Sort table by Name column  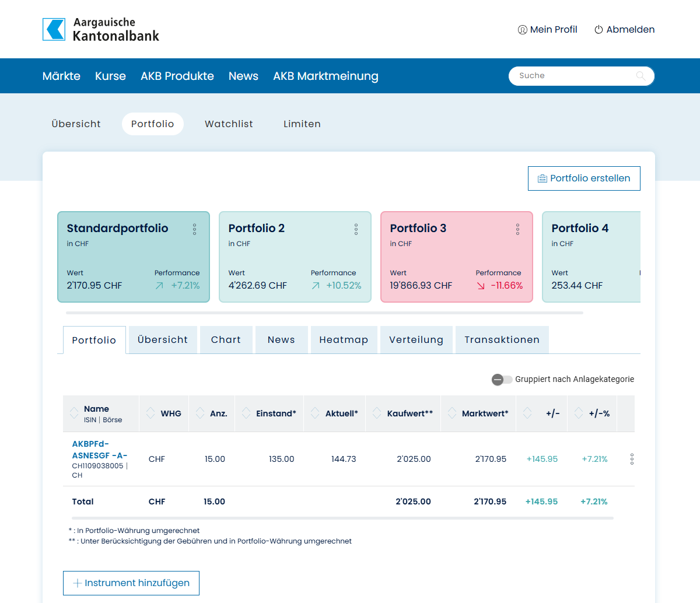[101, 413]
